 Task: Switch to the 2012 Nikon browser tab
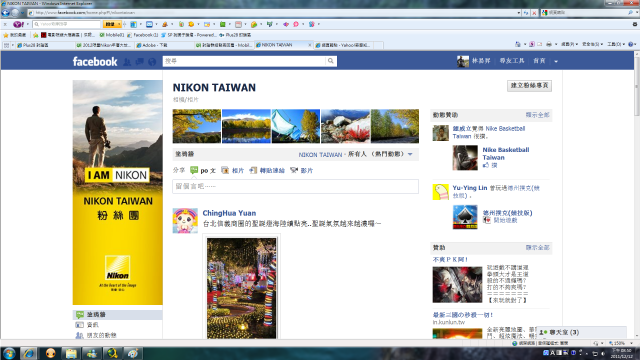[x=104, y=45]
